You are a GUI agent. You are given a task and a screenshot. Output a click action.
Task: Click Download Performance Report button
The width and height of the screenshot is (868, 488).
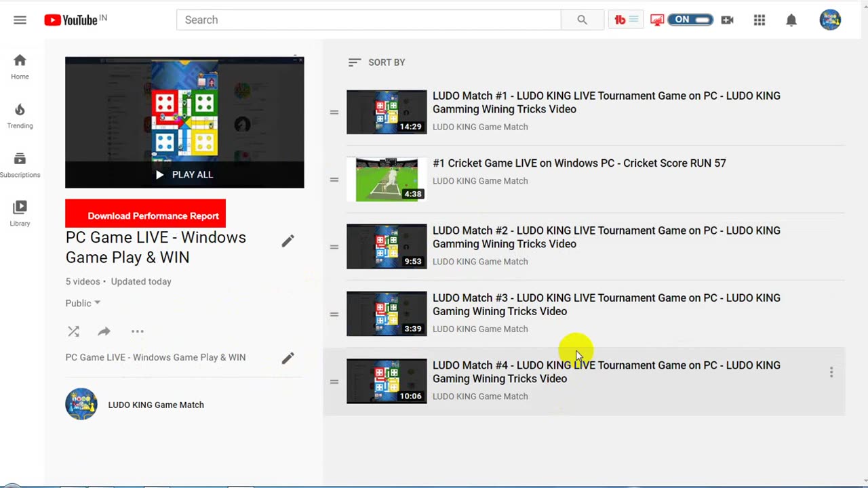click(x=145, y=213)
